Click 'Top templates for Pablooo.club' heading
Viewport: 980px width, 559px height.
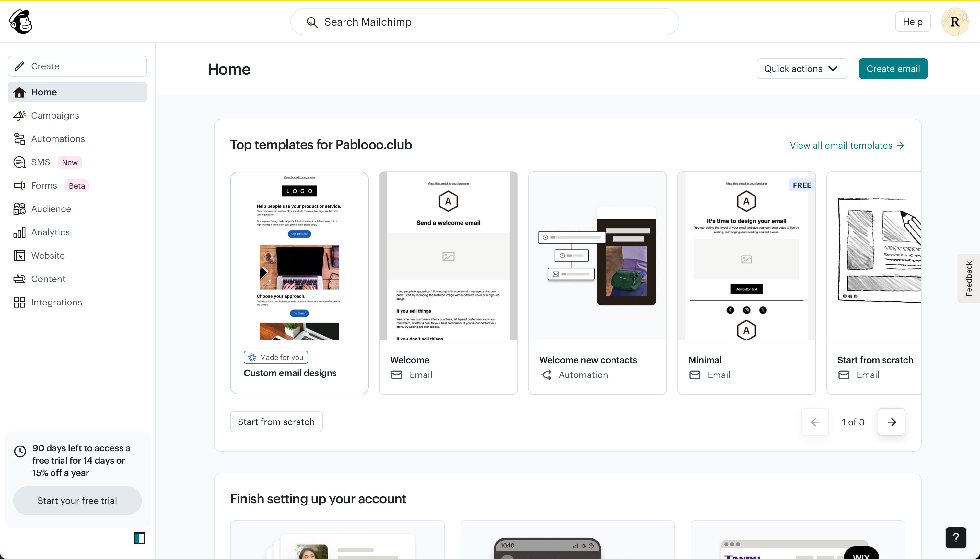click(x=321, y=145)
